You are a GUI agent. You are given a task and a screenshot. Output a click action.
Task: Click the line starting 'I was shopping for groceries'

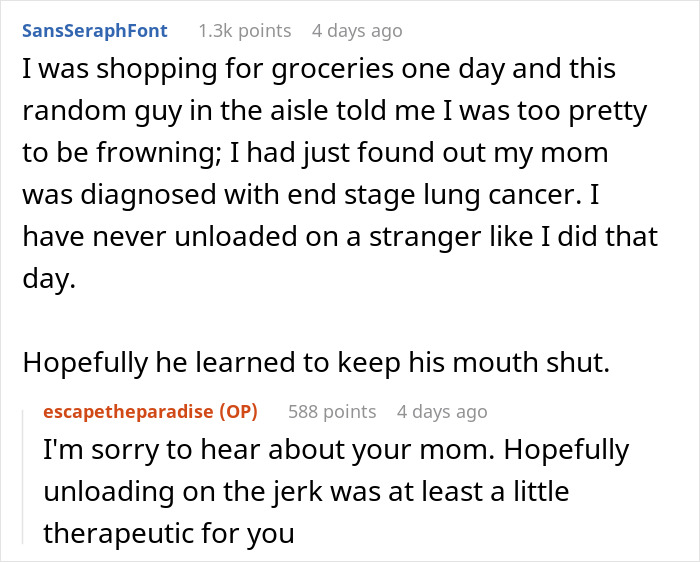[316, 71]
